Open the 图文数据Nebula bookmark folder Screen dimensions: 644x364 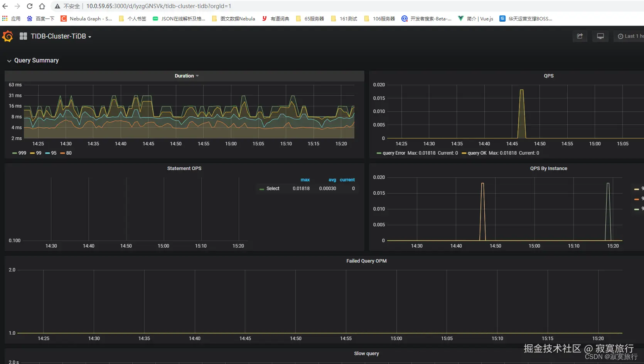tap(234, 19)
